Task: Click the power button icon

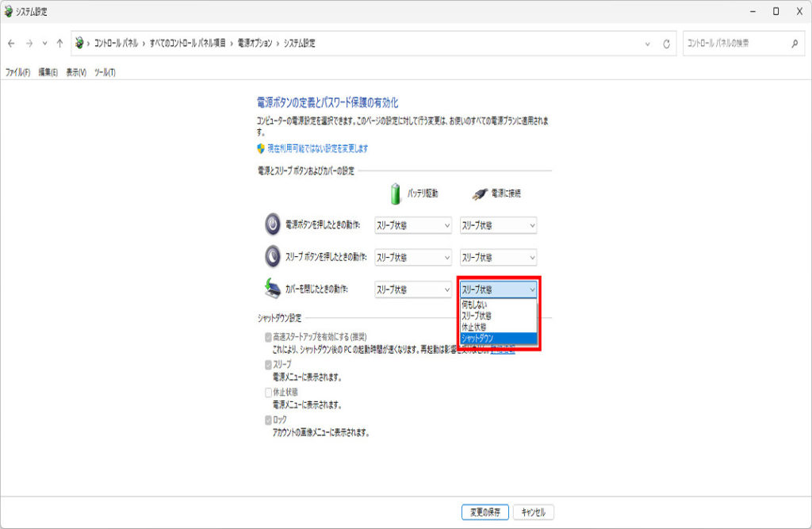Action: [273, 225]
